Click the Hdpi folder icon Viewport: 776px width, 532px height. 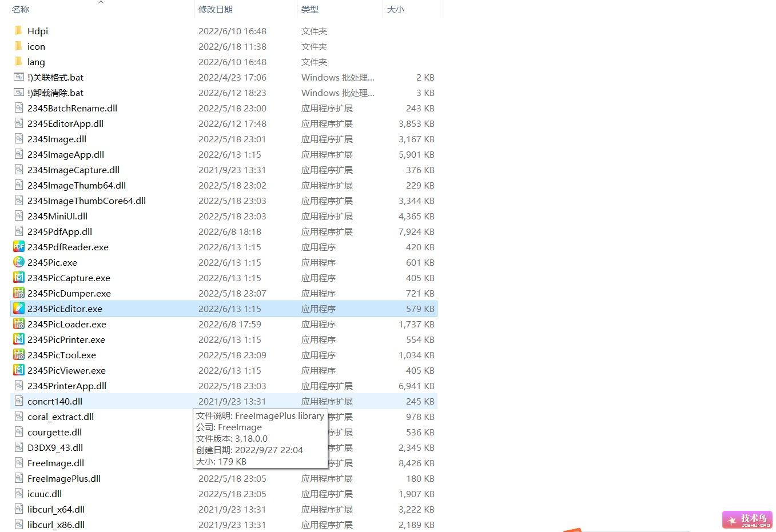(x=18, y=31)
